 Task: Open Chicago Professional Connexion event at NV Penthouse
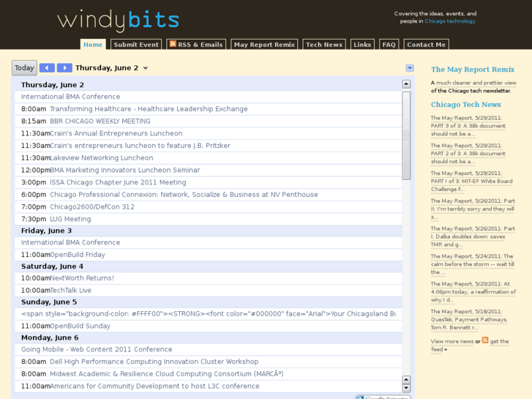[x=184, y=195]
